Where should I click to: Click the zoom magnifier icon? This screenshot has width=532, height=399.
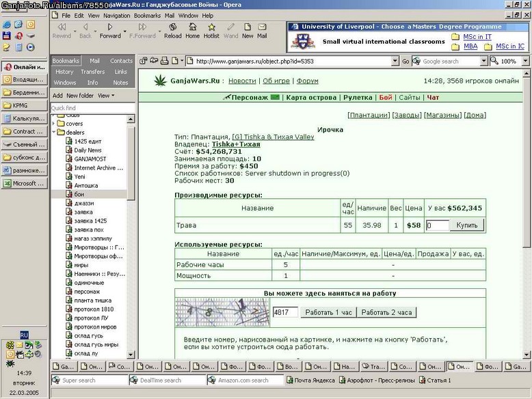point(494,61)
